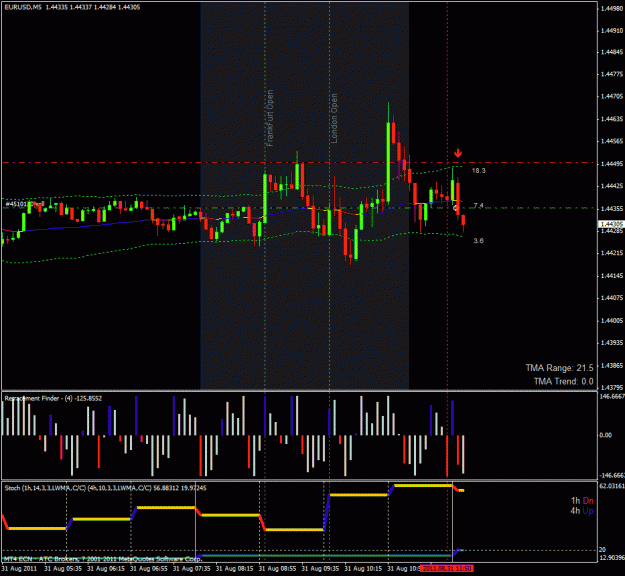Click the 31 Aug 07:35 time label
The height and width of the screenshot is (576, 625).
coord(192,569)
